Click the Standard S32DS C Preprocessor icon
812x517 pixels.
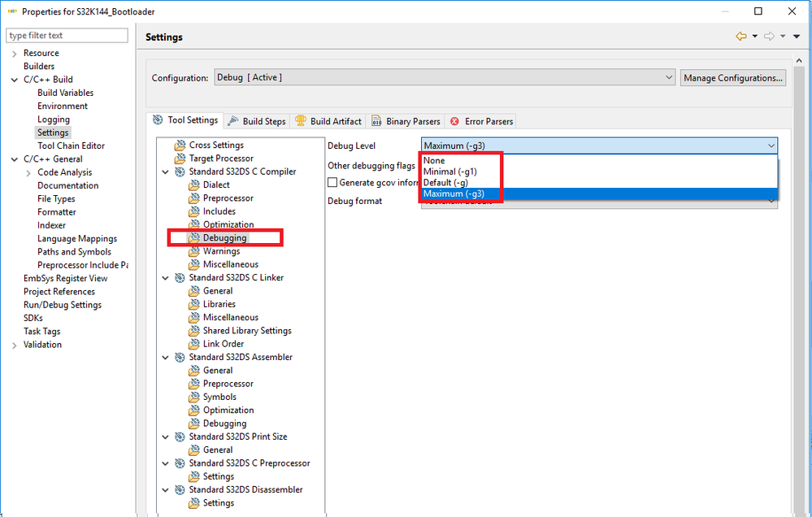tap(180, 463)
